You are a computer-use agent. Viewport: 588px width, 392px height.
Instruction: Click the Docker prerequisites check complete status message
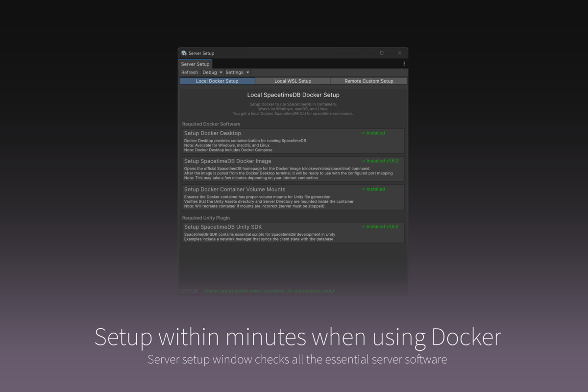click(x=269, y=291)
